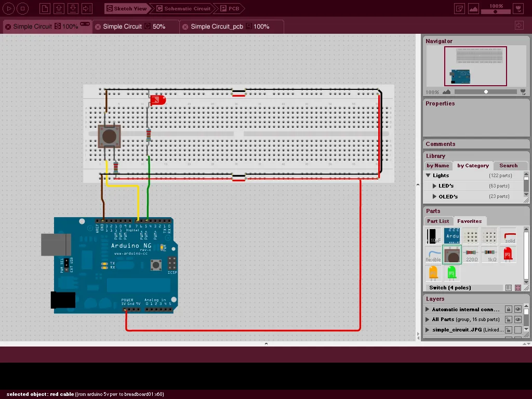The width and height of the screenshot is (532, 399).
Task: Click the red LED on the breadboard
Action: [x=158, y=100]
